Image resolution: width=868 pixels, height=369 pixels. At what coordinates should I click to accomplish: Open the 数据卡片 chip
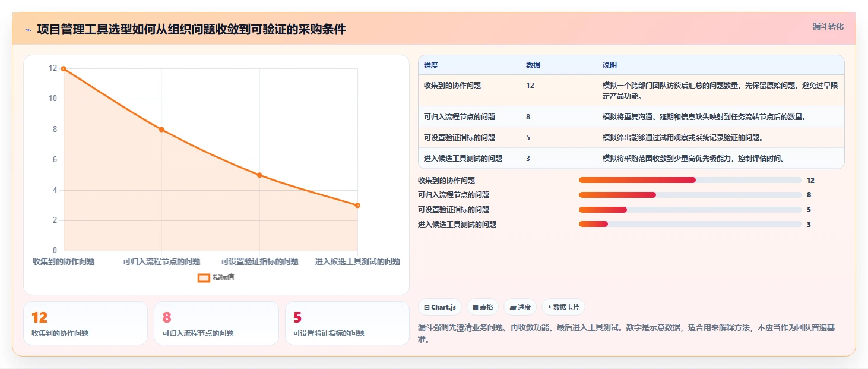click(563, 307)
